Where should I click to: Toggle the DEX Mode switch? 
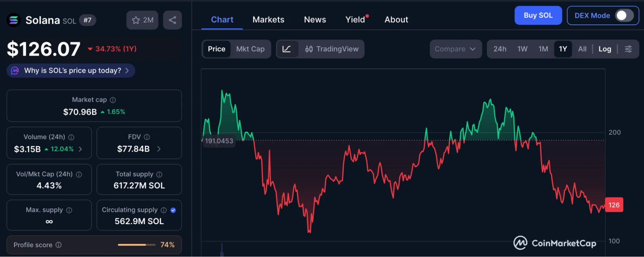point(624,15)
